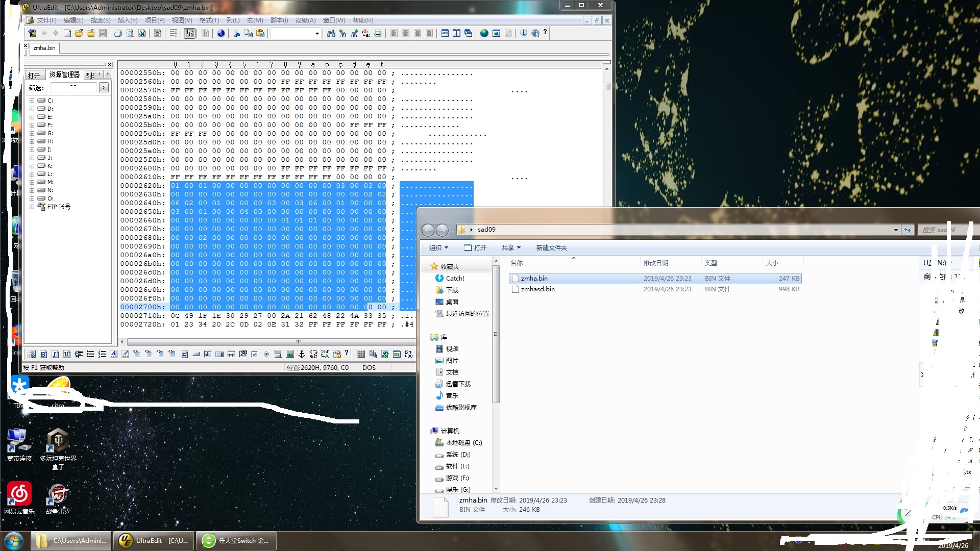Click the Windows Start button
Screen dimensions: 980x551
click(13, 541)
